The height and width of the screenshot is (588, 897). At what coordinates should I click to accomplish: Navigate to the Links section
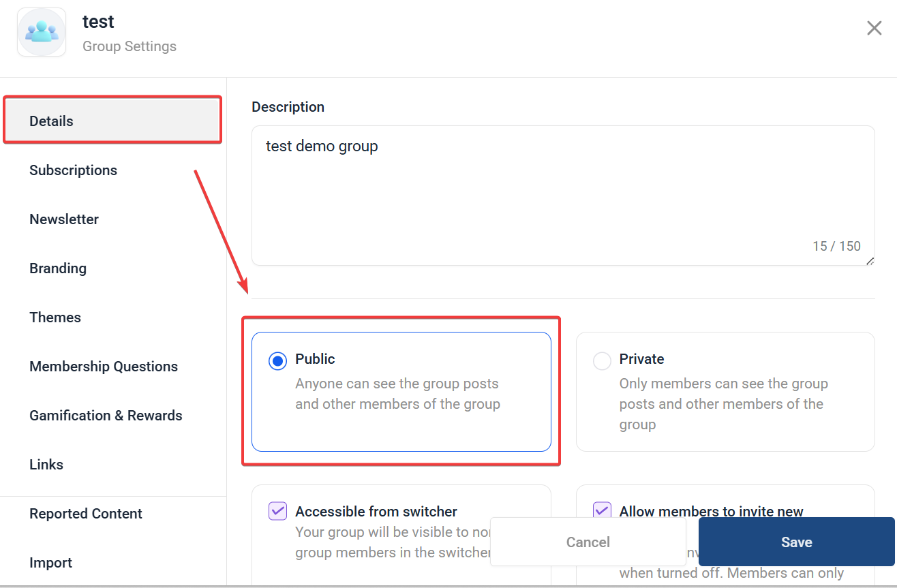pos(46,465)
